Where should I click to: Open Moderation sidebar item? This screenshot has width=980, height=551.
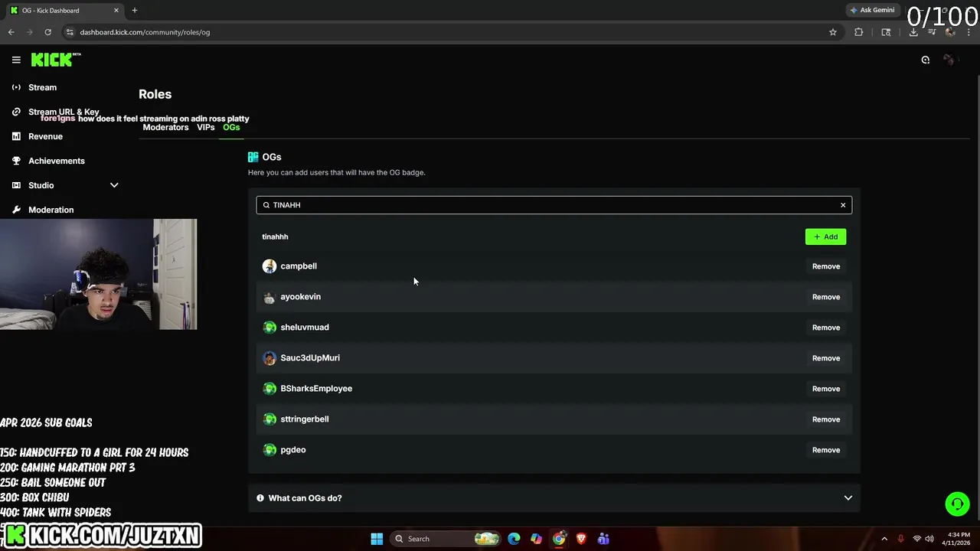point(51,210)
